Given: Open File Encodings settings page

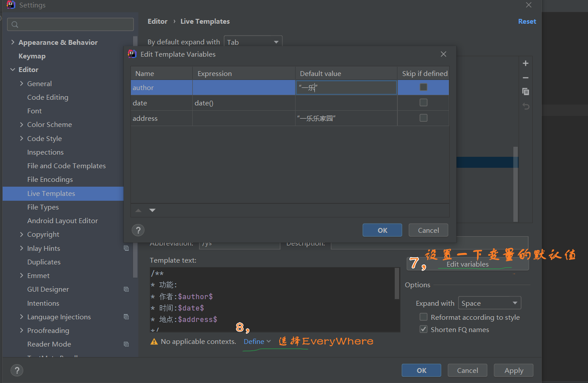Looking at the screenshot, I should coord(50,179).
